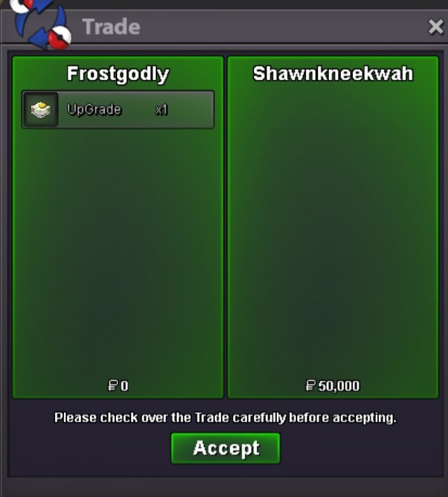Click the Pokedollar icon beside 50,000
Viewport: 448px width, 497px height.
point(310,386)
